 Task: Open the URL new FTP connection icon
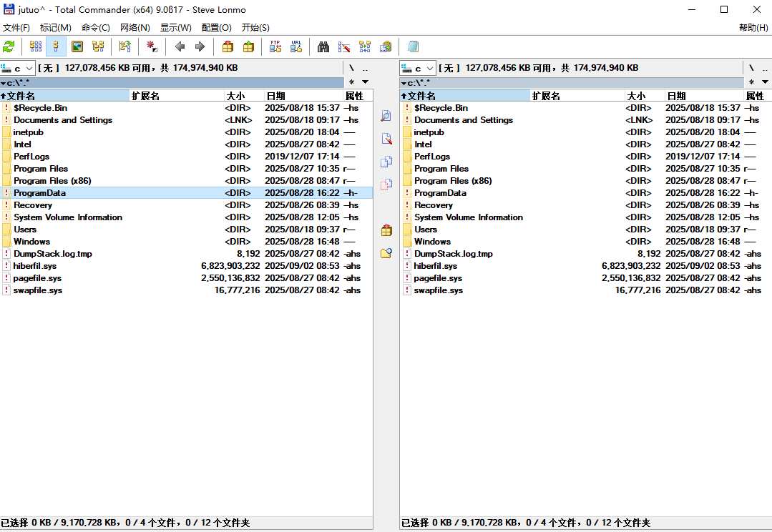[296, 46]
